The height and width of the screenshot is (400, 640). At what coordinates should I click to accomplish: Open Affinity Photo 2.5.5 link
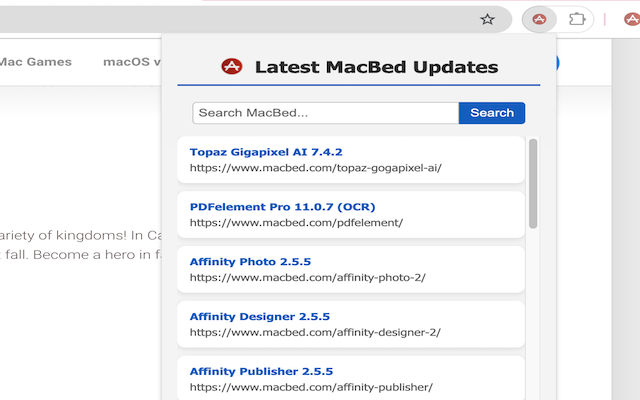tap(250, 261)
